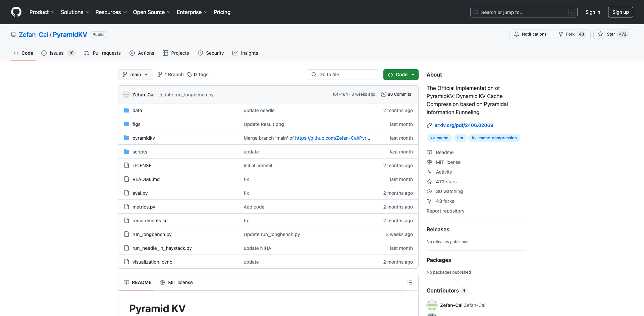644x316 pixels.
Task: Click the kv-cache topic tag
Action: 439,138
